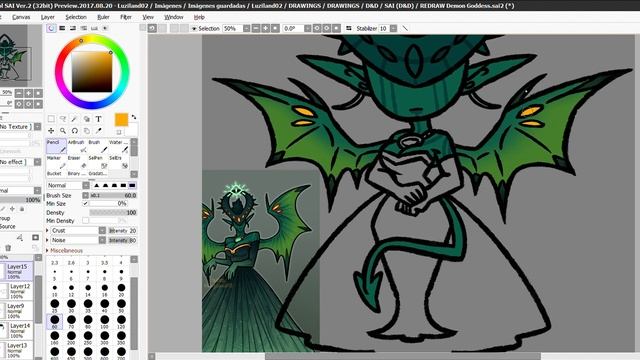Screen dimensions: 640x360
Task: Zoom in with the toolbar plus button
Action: tap(265, 28)
